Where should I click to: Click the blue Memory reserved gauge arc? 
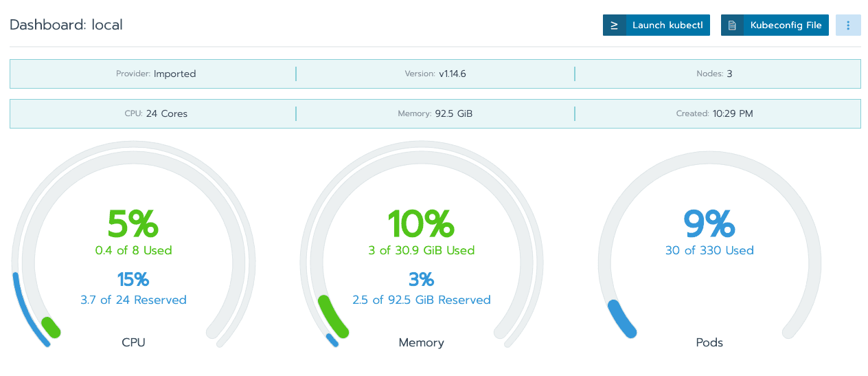coord(332,340)
